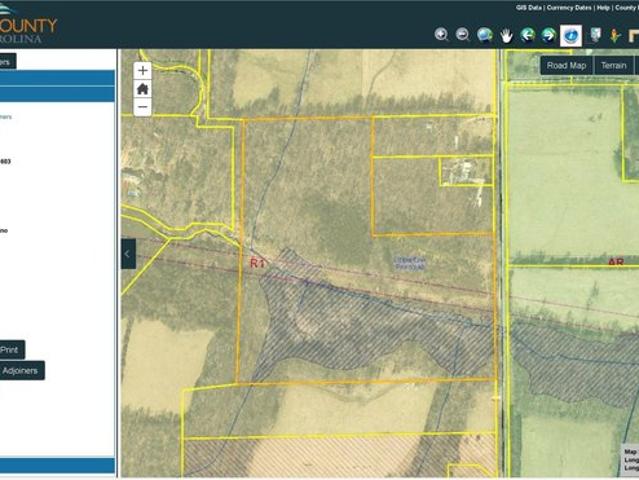Click the map minus zoom button
This screenshot has height=480, width=639.
point(143,107)
